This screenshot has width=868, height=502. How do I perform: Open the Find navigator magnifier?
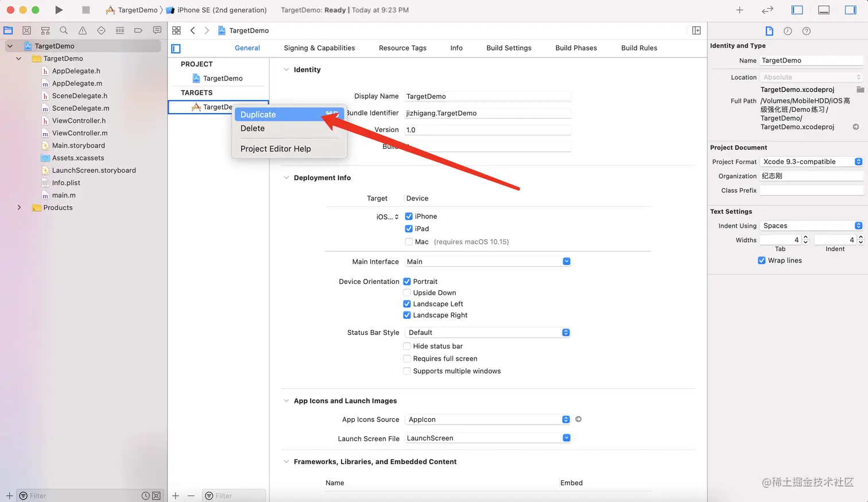coord(64,30)
